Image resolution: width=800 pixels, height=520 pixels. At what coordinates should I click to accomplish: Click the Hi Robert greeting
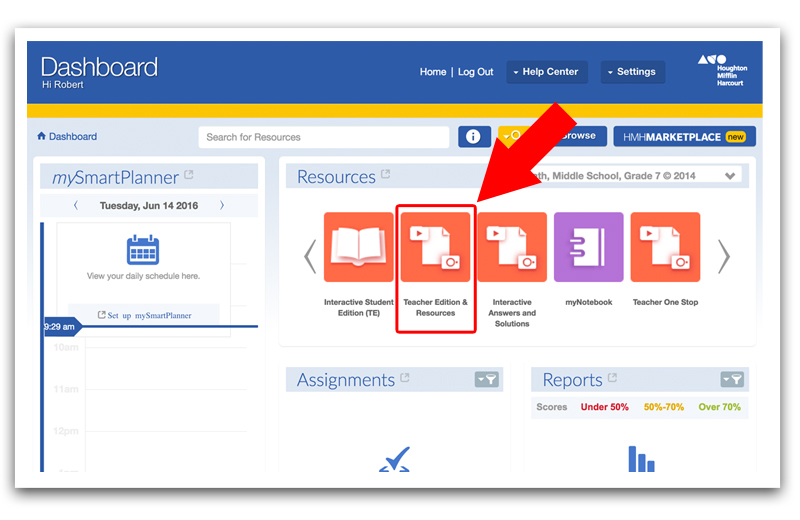[x=63, y=85]
